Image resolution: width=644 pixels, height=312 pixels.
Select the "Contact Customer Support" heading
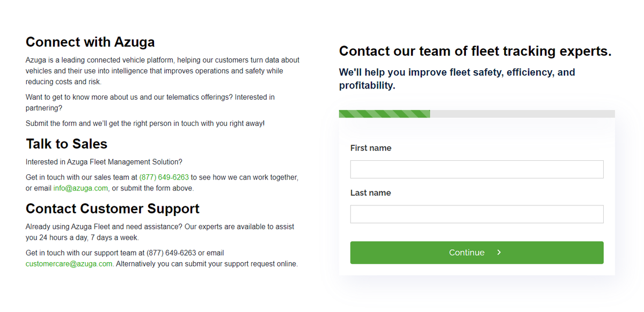tap(113, 209)
